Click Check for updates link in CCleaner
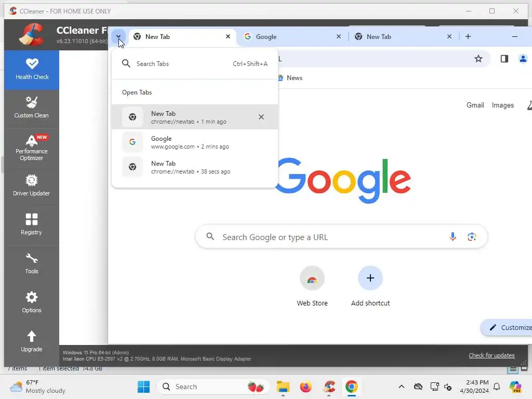Image resolution: width=532 pixels, height=399 pixels. (x=491, y=355)
